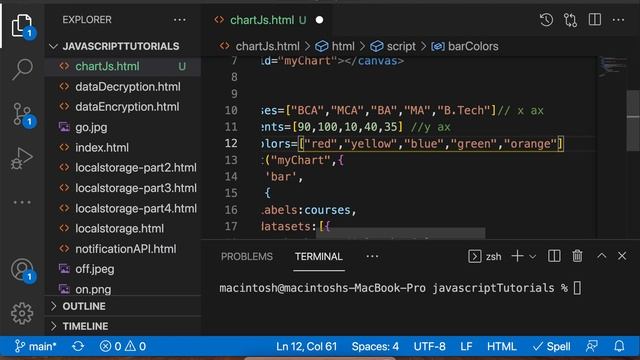The height and width of the screenshot is (360, 640).
Task: Open the Search view in activity bar
Action: 22,69
